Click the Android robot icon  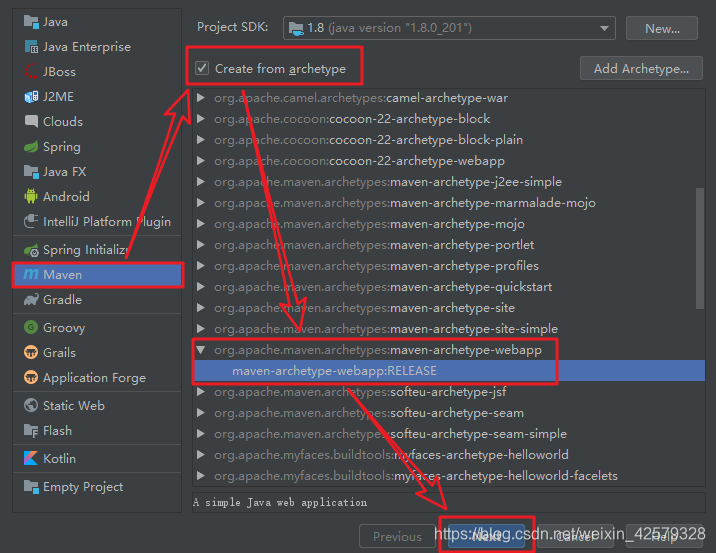tap(31, 196)
